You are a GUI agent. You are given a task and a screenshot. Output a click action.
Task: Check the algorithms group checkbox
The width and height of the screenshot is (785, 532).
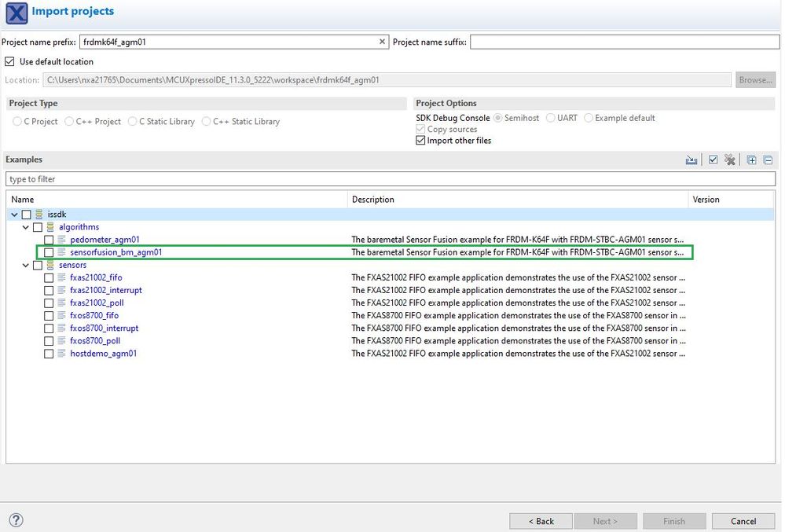[x=38, y=227]
